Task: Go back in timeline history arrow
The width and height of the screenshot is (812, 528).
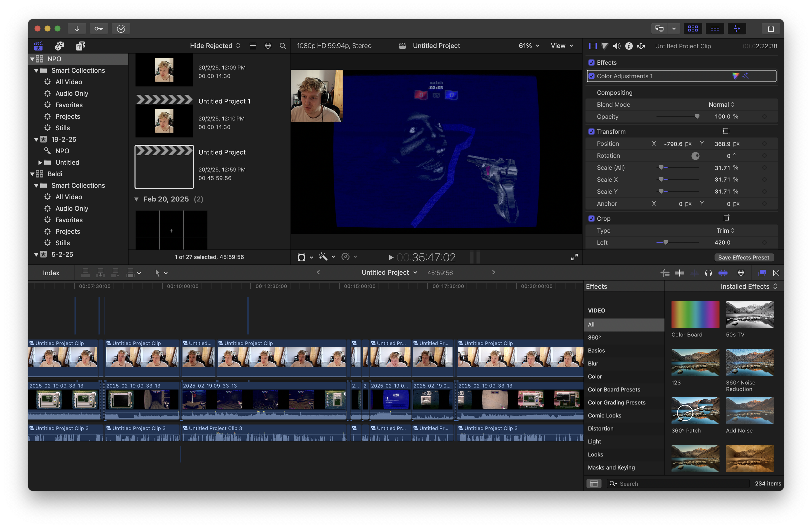Action: coord(318,272)
